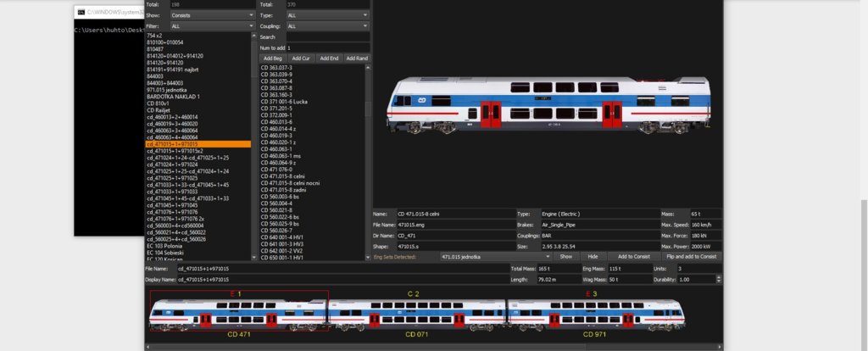Click the Add Rand button
The width and height of the screenshot is (868, 351).
coord(357,58)
